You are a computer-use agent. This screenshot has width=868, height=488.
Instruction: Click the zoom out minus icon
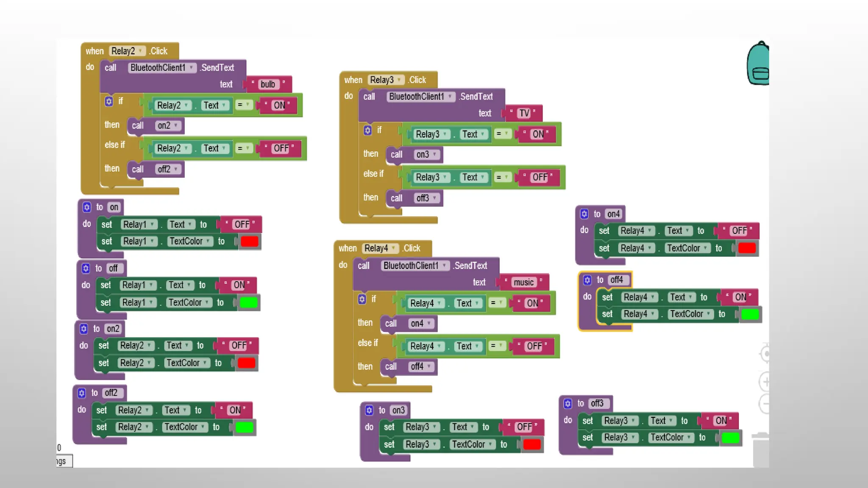coord(765,404)
